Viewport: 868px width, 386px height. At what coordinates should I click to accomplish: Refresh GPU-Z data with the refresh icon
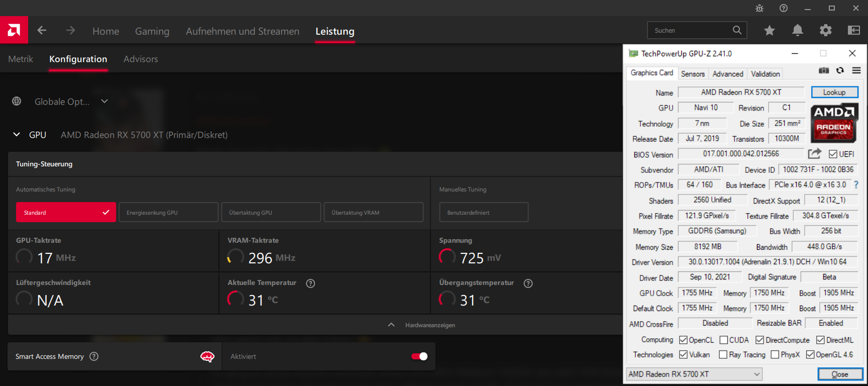840,70
